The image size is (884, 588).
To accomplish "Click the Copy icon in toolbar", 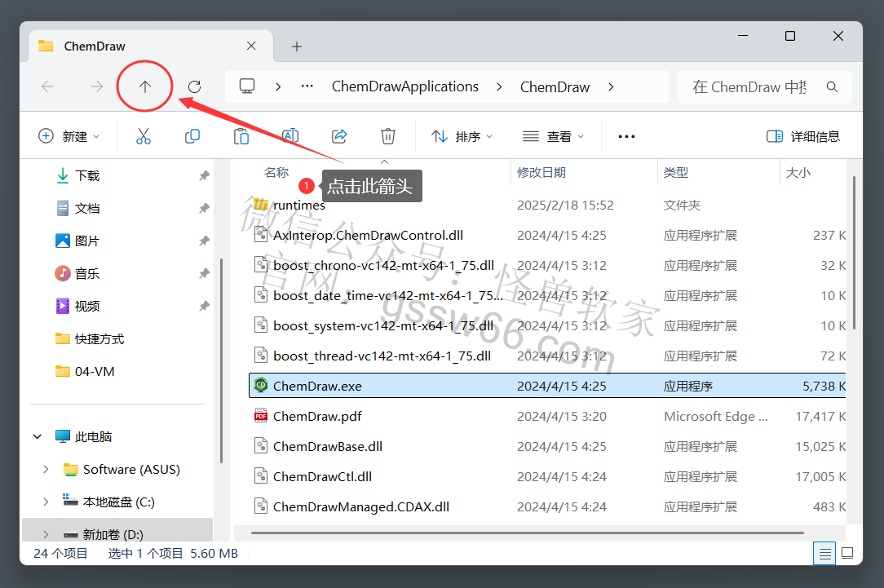I will (192, 136).
